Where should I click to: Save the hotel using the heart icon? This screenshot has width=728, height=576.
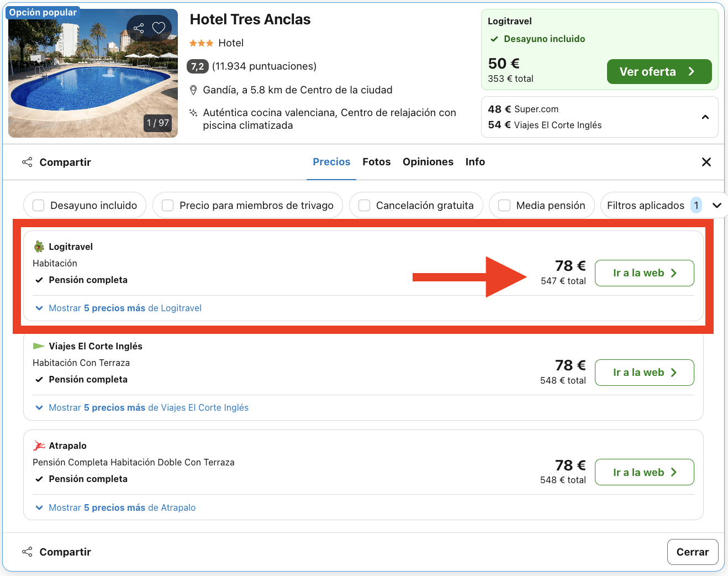(x=159, y=27)
